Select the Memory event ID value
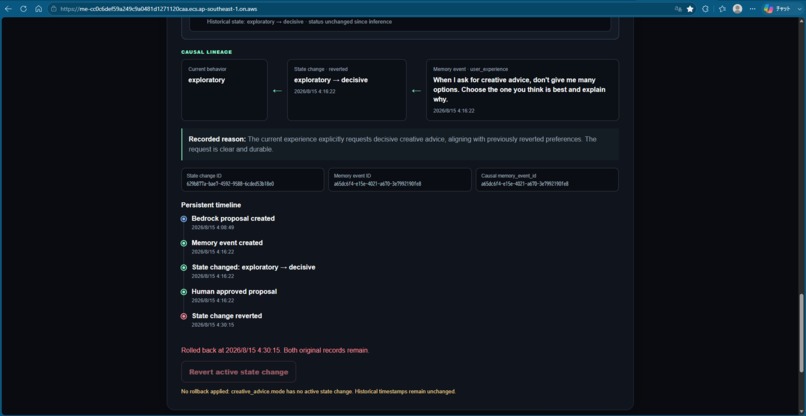 (x=377, y=184)
